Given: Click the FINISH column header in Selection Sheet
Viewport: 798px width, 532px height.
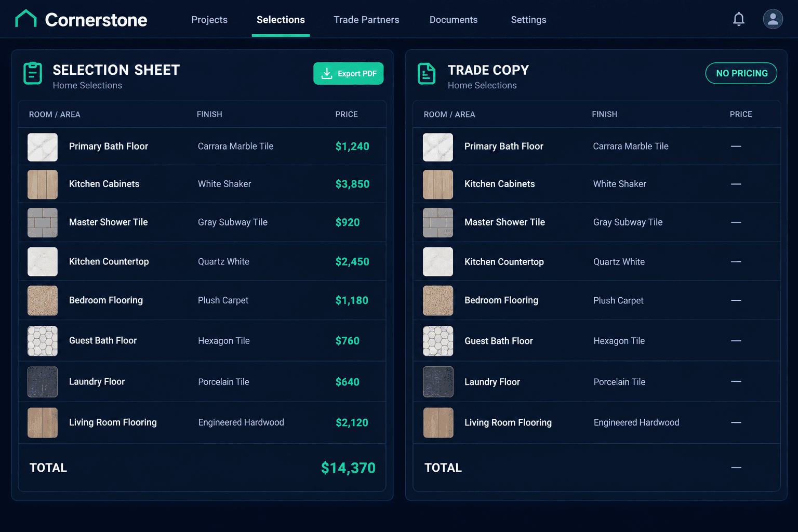Looking at the screenshot, I should click(x=209, y=114).
